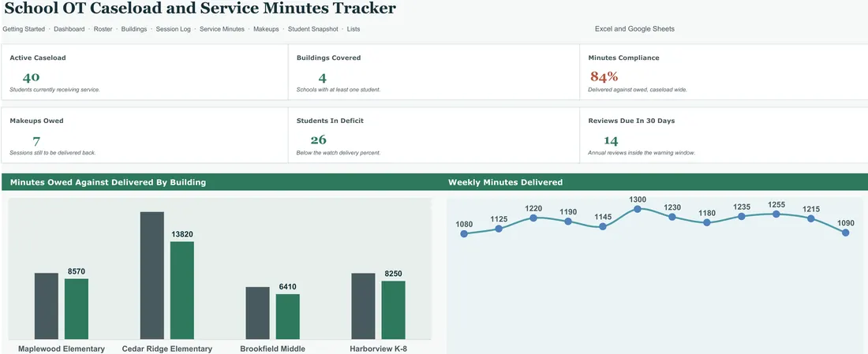868x354 pixels.
Task: Select Cedar Ridge Elementary delivered green bar
Action: pos(182,290)
